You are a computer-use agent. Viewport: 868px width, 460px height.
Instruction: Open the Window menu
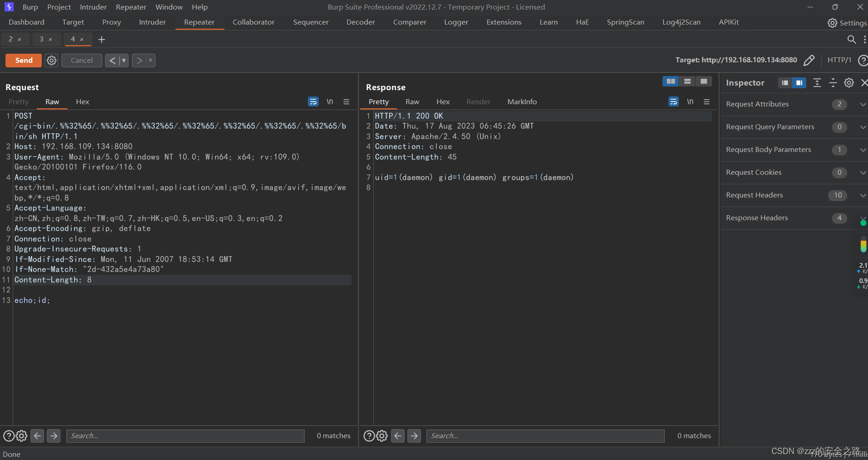tap(169, 7)
